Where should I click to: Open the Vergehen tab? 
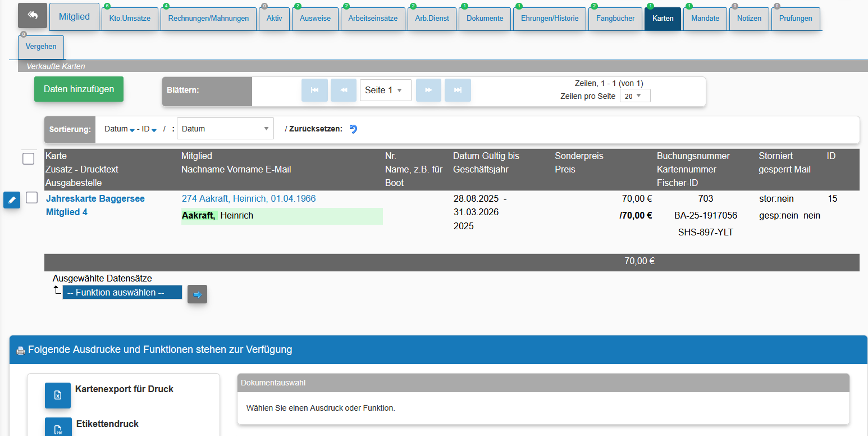tap(41, 47)
